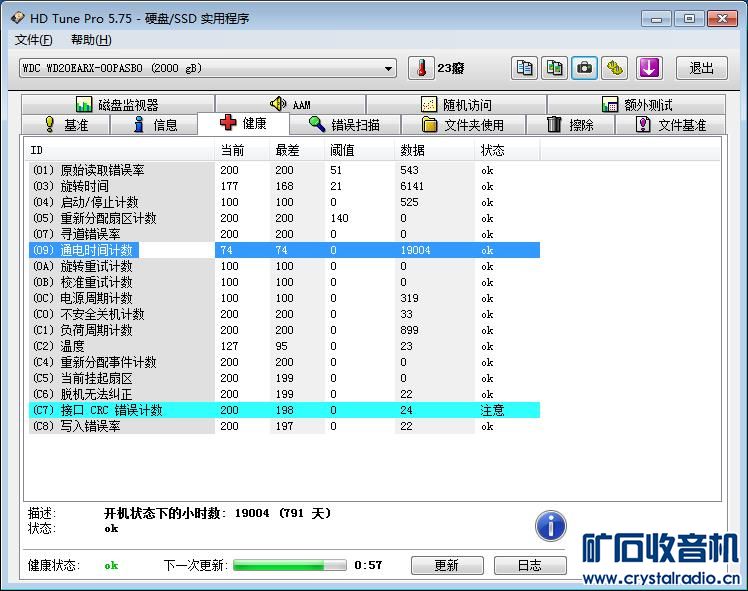Screen dimensions: 748x591
Task: Switch to the 随机访问 tab
Action: 457,104
